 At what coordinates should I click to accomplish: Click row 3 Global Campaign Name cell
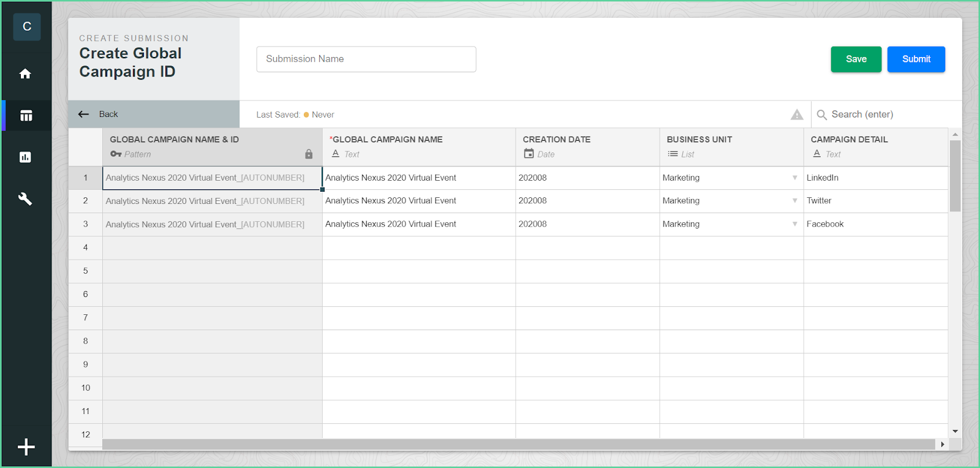(x=419, y=224)
